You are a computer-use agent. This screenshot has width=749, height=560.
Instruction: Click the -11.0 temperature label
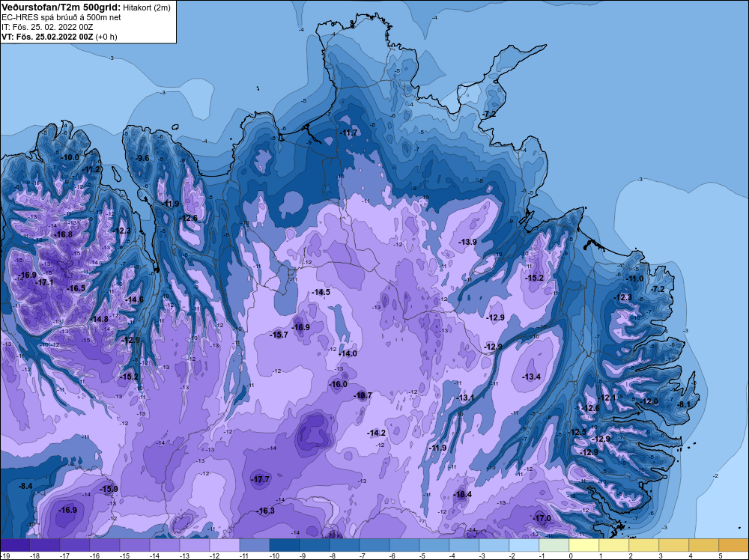point(635,279)
